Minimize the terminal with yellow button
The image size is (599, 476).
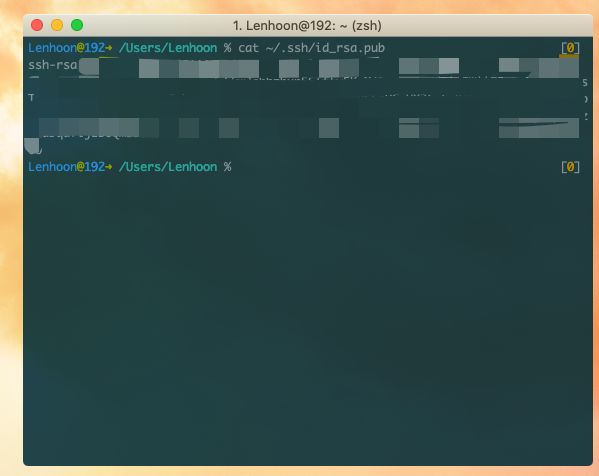57,25
